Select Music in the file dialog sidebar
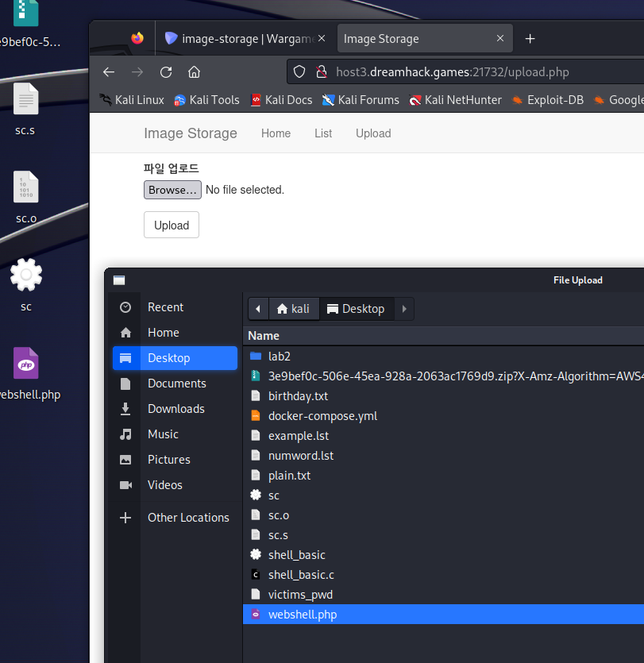 coord(175,434)
